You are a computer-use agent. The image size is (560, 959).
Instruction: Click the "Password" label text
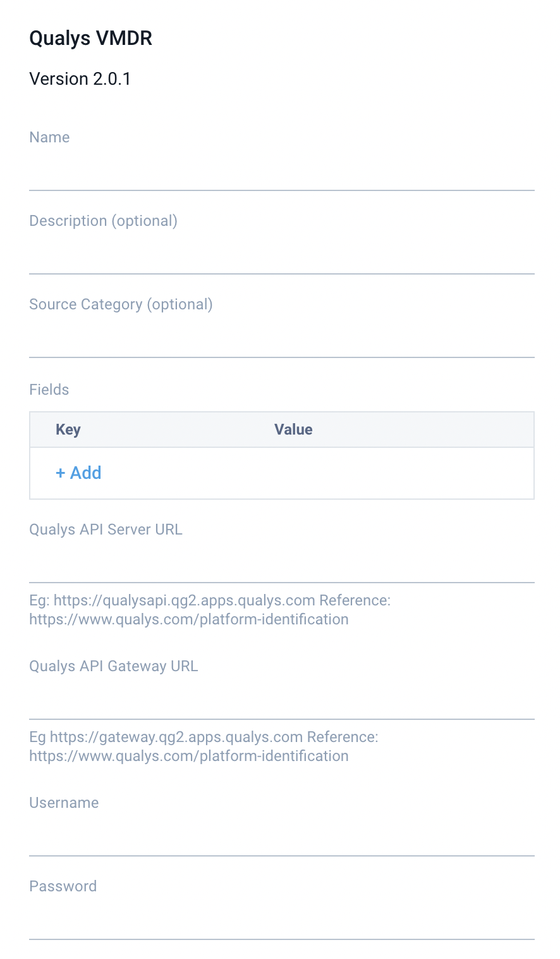(63, 886)
